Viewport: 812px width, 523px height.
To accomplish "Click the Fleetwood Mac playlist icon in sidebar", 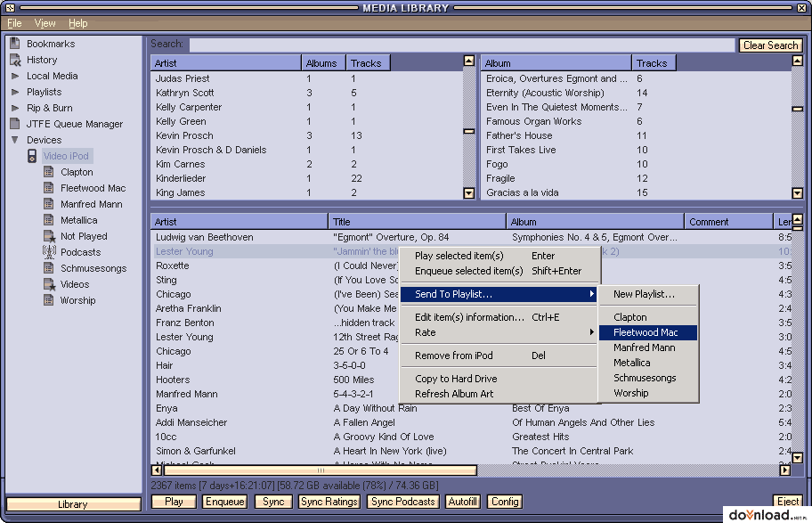I will click(49, 188).
